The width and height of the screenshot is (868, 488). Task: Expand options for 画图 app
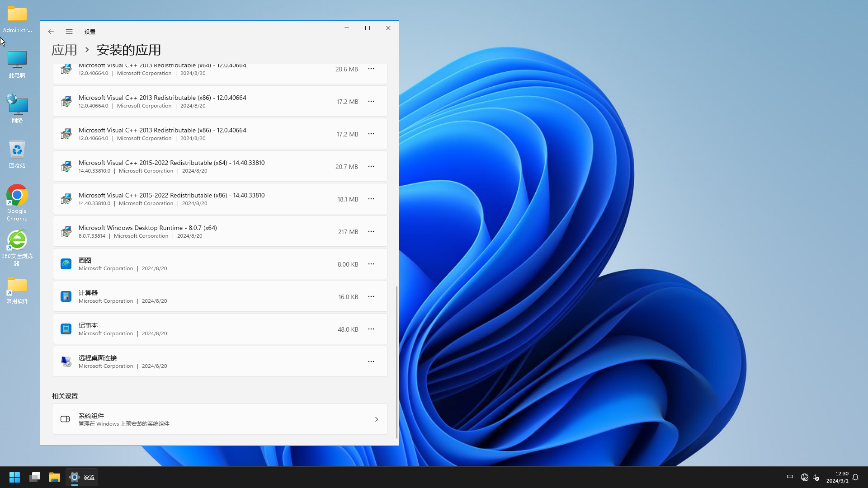pos(371,264)
